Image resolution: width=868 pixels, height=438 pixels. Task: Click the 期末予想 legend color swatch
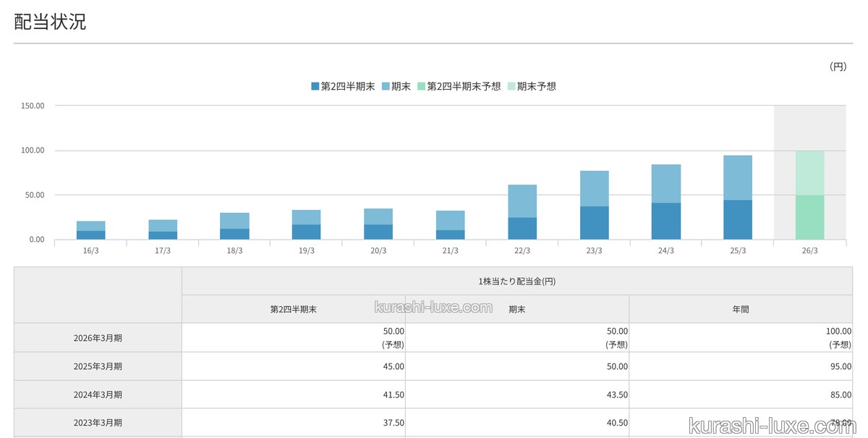(x=511, y=86)
